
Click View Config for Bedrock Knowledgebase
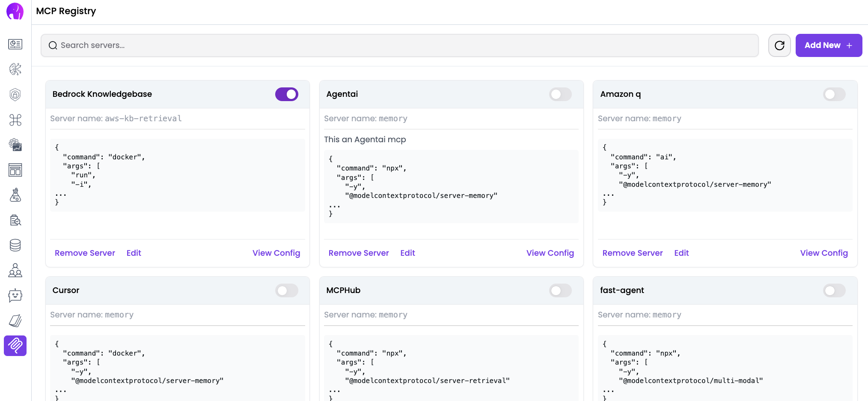[276, 253]
